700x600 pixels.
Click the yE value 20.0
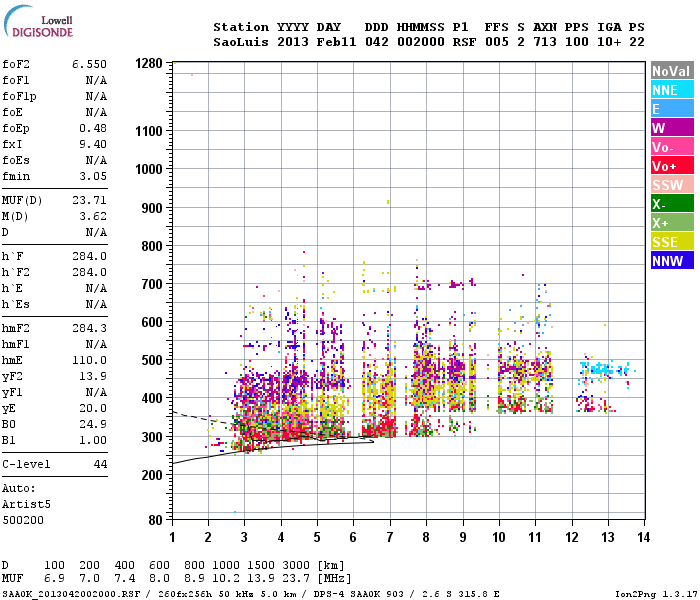point(93,408)
